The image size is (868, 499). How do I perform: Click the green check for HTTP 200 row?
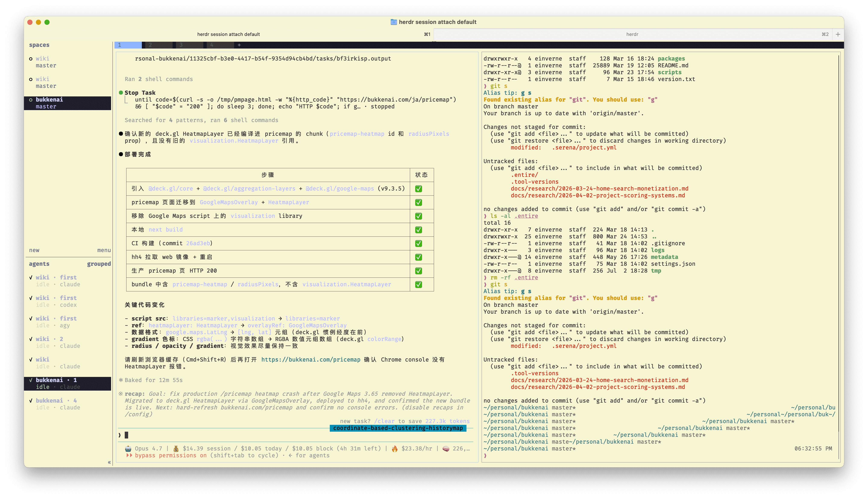coord(418,271)
